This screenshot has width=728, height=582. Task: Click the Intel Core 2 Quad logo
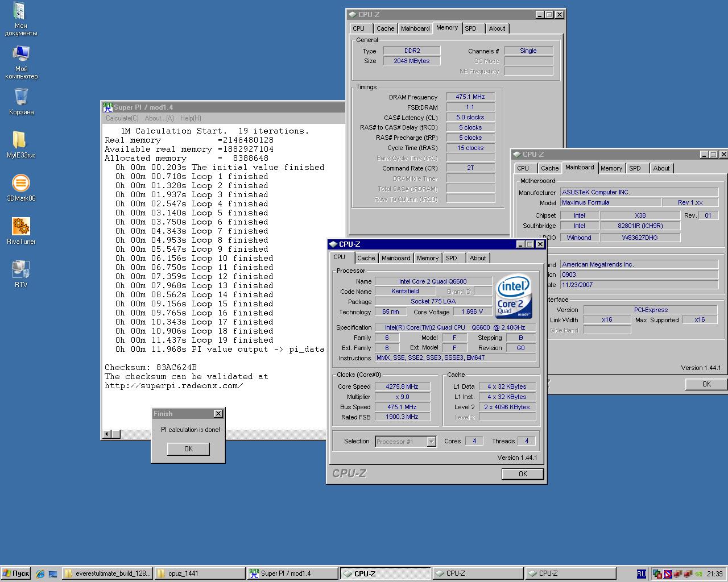point(514,296)
